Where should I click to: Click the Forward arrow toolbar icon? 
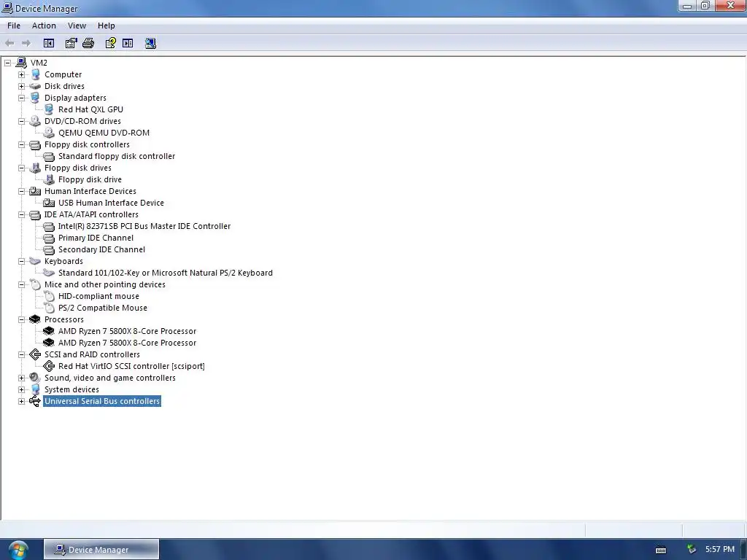(x=26, y=43)
